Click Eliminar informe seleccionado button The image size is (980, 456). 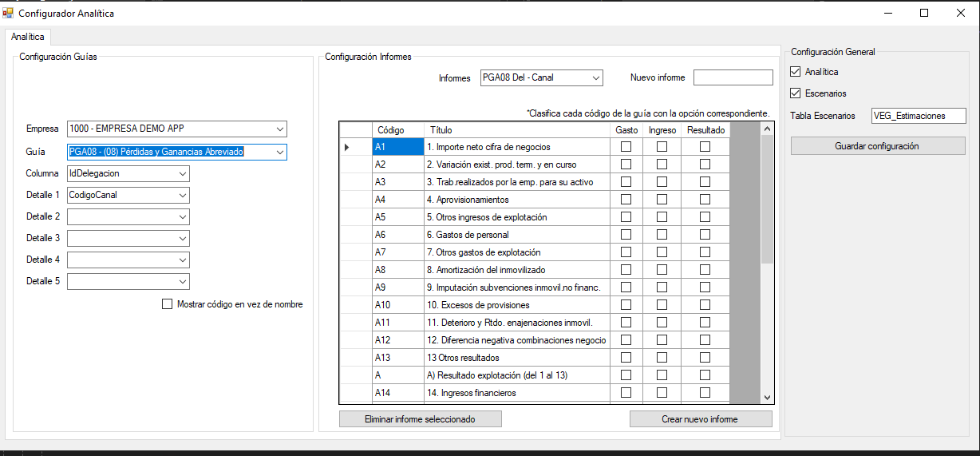(x=420, y=419)
